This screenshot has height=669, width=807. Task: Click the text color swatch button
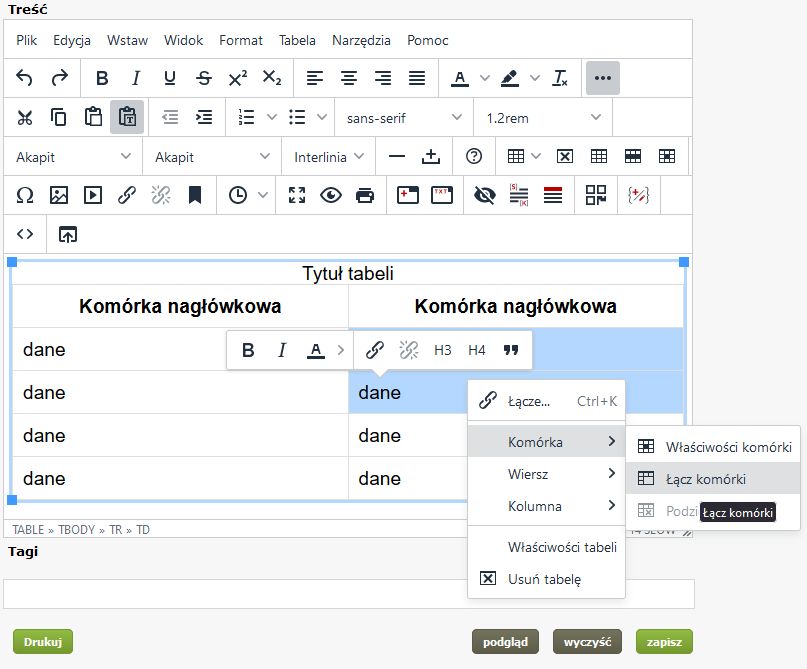coord(459,78)
